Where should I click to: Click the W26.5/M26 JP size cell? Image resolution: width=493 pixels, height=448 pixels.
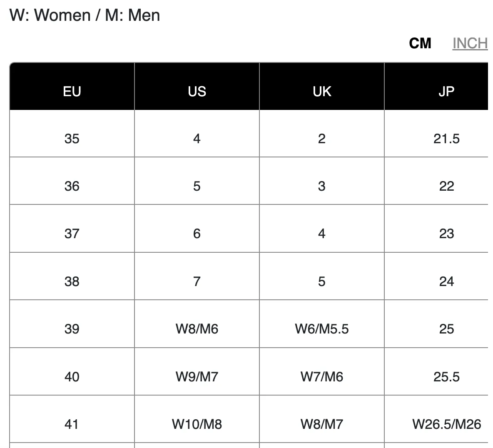(436, 419)
